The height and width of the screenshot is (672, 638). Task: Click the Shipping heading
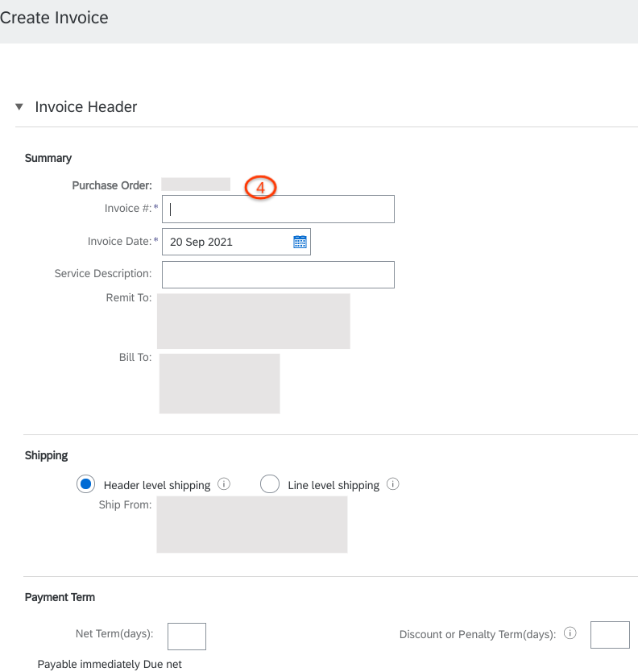46,455
